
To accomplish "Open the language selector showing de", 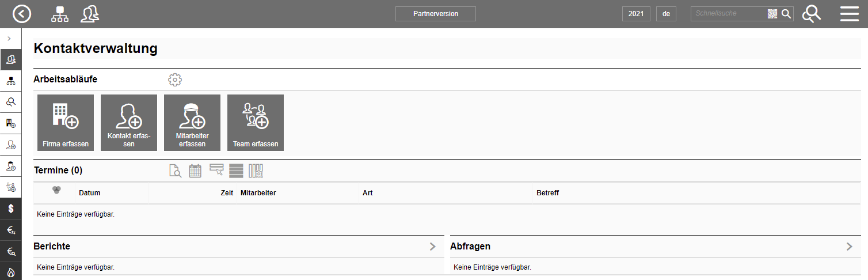I will point(666,14).
